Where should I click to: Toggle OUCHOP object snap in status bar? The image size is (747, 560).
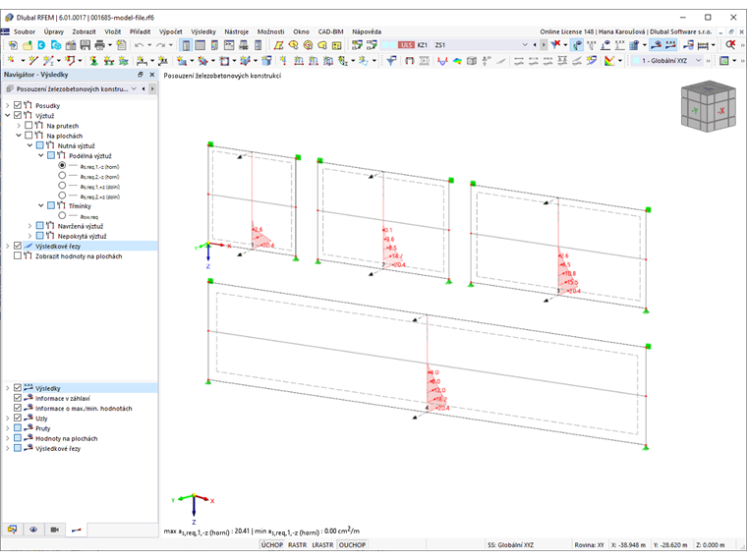pyautogui.click(x=352, y=544)
